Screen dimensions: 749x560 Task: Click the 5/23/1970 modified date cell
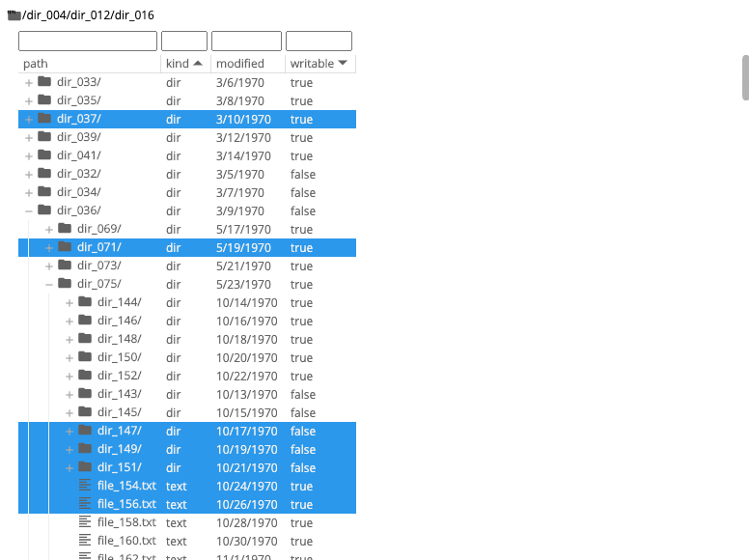243,284
